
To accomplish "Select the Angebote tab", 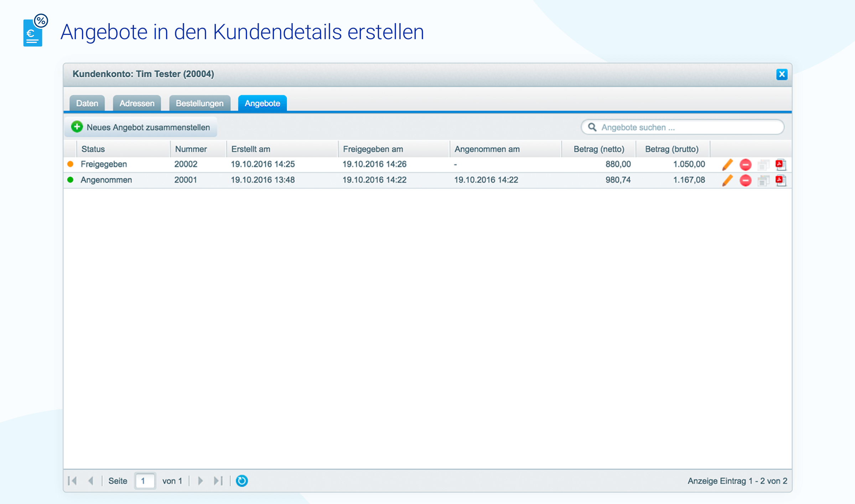I will [x=262, y=103].
